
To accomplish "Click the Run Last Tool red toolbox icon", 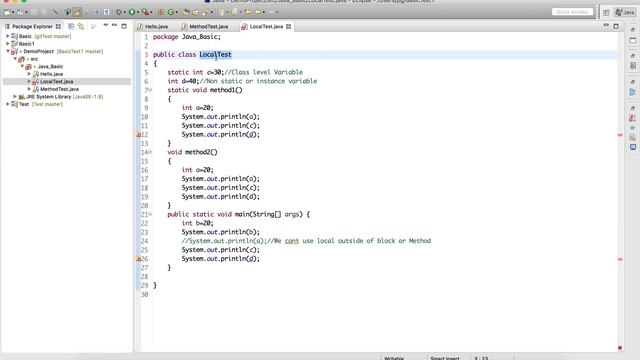I will pos(145,12).
